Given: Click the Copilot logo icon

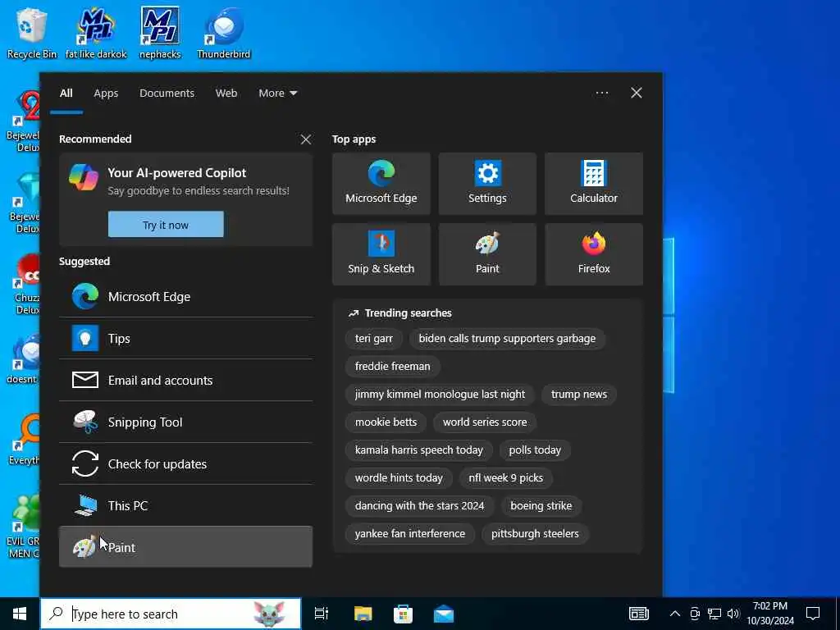Looking at the screenshot, I should [84, 177].
